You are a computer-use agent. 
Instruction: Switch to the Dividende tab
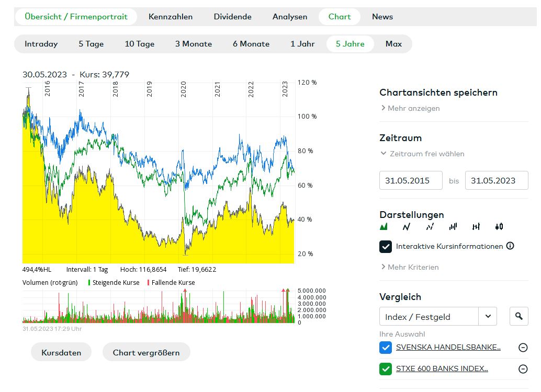232,17
